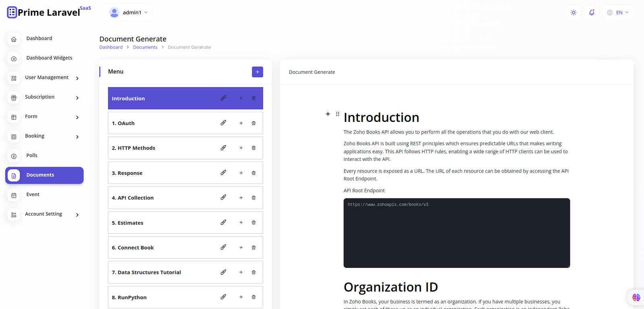Viewport: 644px width, 309px height.
Task: Select the 7. Data Structures Tutorial item
Action: tap(147, 272)
